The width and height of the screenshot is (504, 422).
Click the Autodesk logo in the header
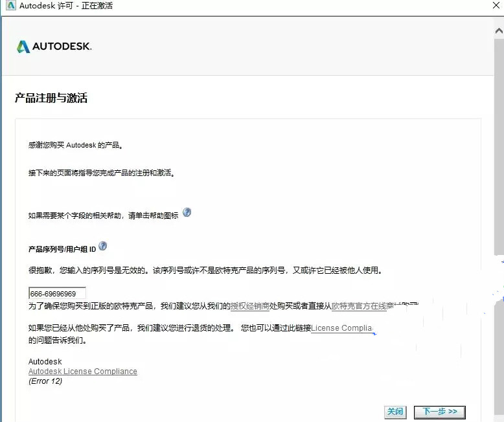[x=54, y=47]
